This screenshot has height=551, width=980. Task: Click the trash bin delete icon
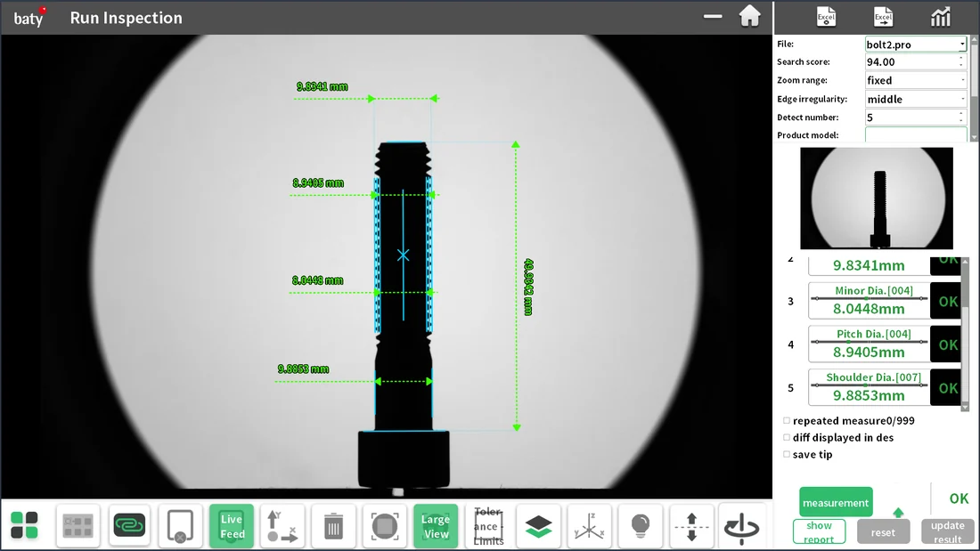click(333, 525)
